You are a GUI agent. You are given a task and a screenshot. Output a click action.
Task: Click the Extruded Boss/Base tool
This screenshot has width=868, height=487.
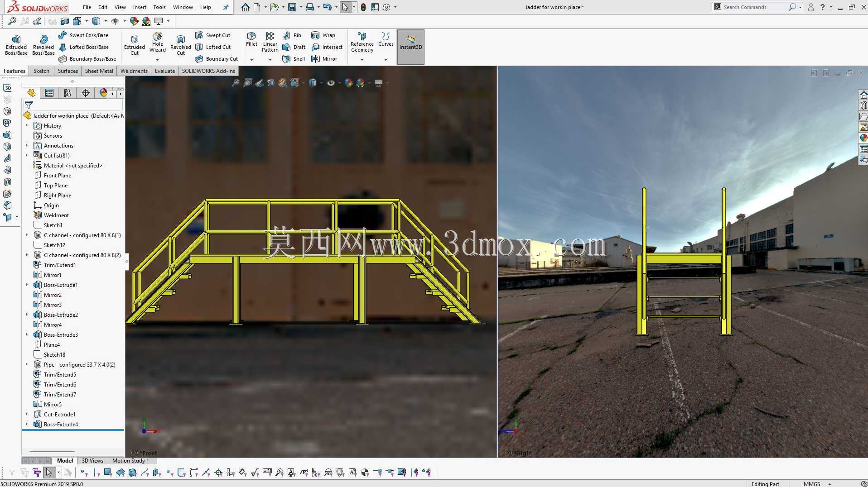(x=16, y=45)
